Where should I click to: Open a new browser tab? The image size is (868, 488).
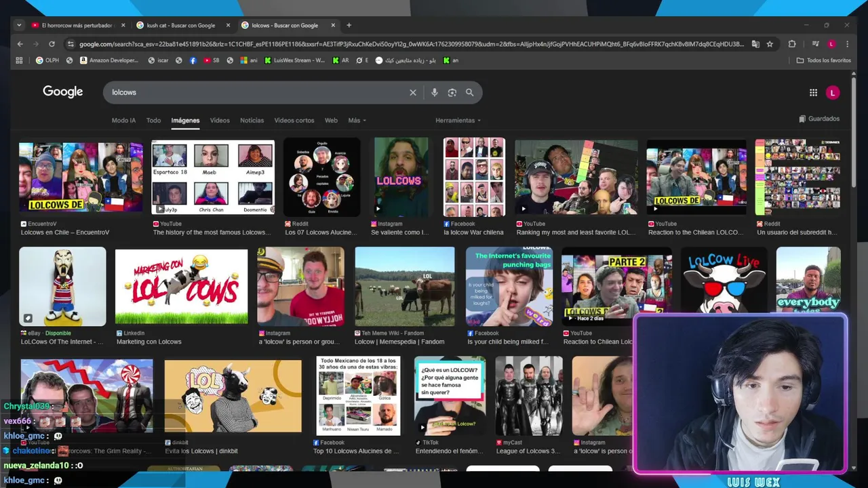pos(349,25)
